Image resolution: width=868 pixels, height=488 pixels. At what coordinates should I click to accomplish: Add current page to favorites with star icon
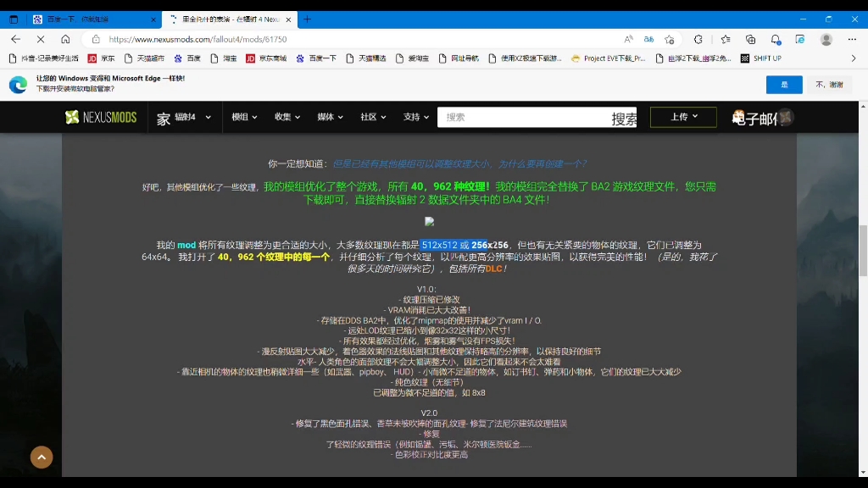click(x=669, y=39)
